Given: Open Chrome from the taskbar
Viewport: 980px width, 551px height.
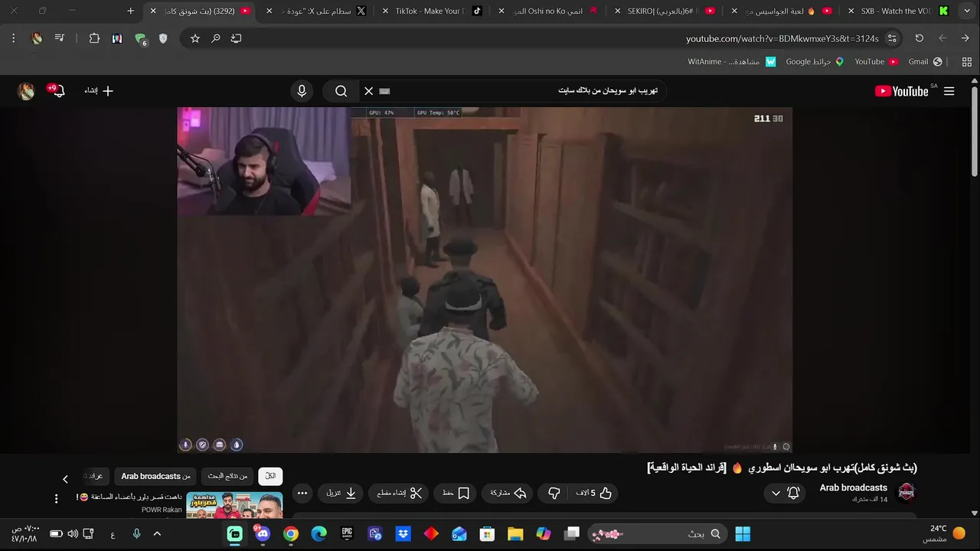Looking at the screenshot, I should pyautogui.click(x=291, y=534).
